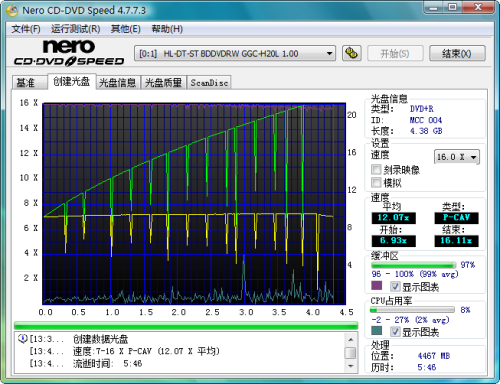Minimize the Nero CD-DVD Speed window
This screenshot has height=384, width=500.
coord(434,8)
